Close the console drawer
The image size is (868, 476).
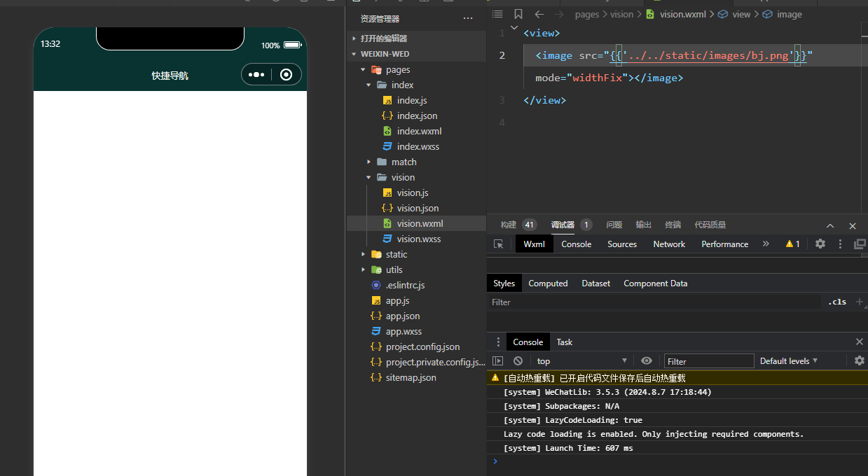(860, 342)
